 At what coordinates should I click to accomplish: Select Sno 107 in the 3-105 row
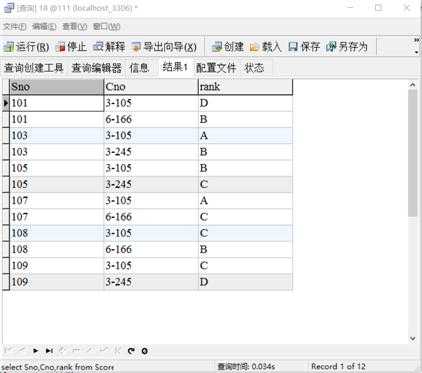(x=57, y=201)
